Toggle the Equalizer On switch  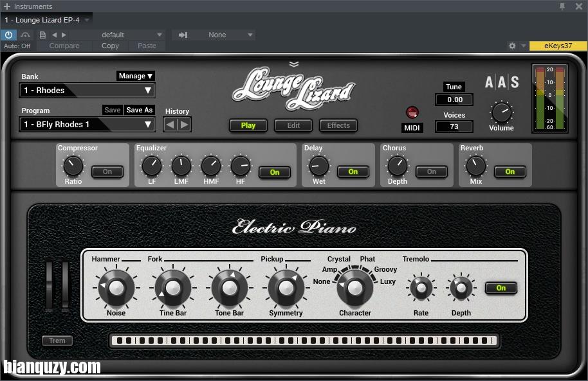pyautogui.click(x=275, y=172)
